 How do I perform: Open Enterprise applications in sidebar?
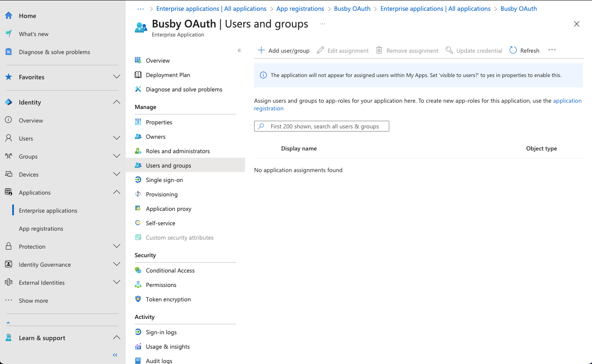(x=48, y=210)
